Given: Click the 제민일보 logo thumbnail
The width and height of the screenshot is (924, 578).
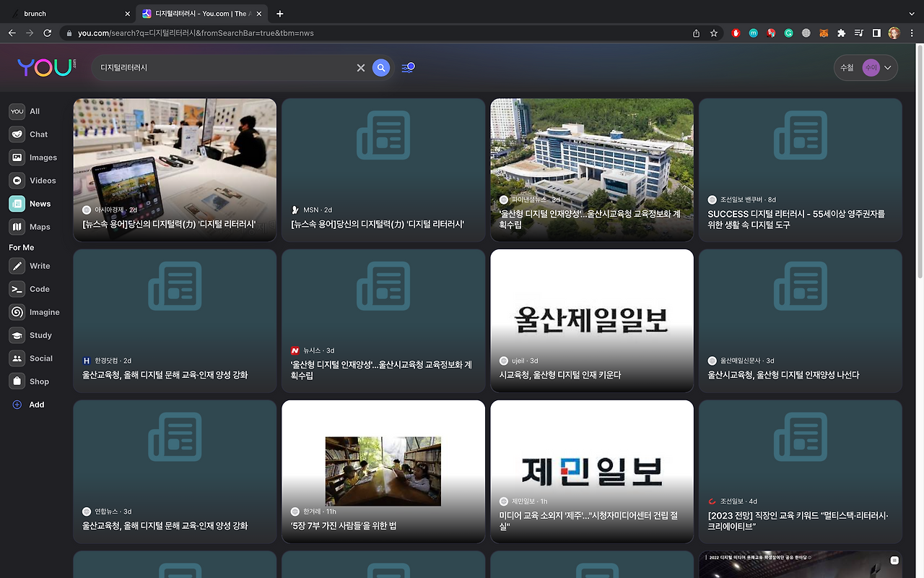Looking at the screenshot, I should click(x=592, y=470).
